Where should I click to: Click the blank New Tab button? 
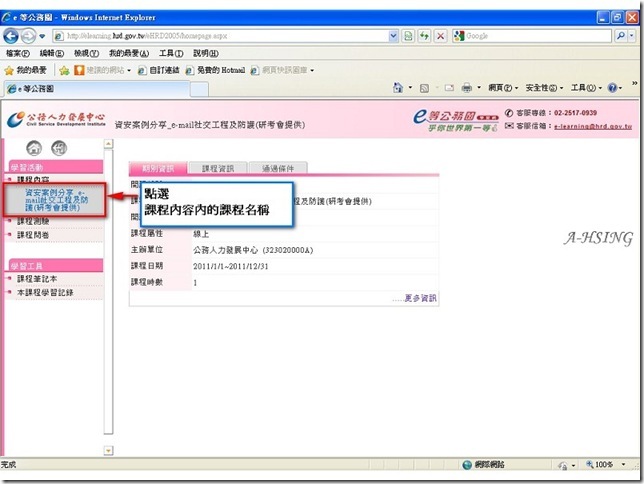click(200, 89)
